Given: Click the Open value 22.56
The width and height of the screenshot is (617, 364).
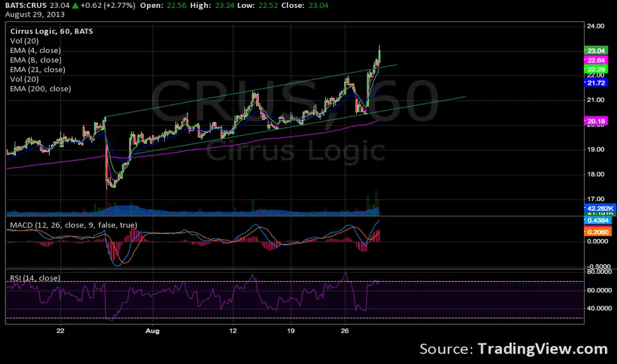Looking at the screenshot, I should pos(176,5).
